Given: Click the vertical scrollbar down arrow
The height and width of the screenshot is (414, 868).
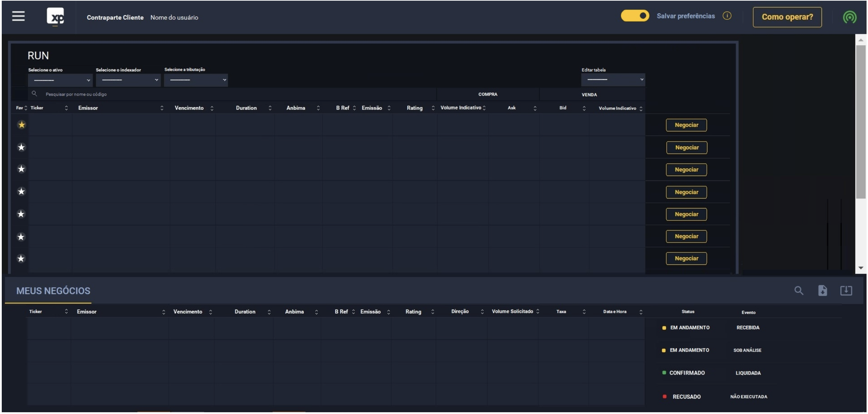Looking at the screenshot, I should tap(861, 268).
